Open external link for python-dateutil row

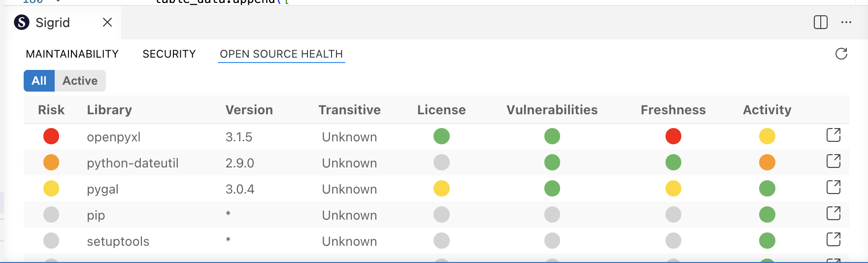[833, 161]
